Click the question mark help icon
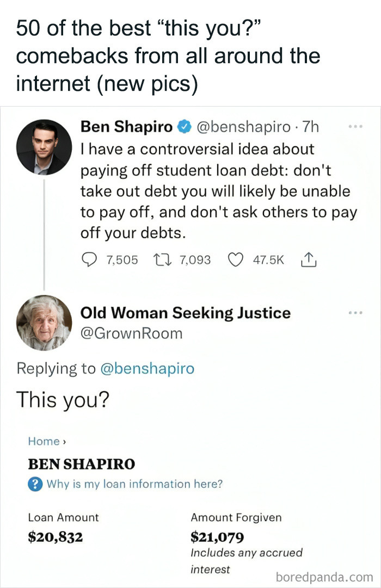 pyautogui.click(x=35, y=484)
